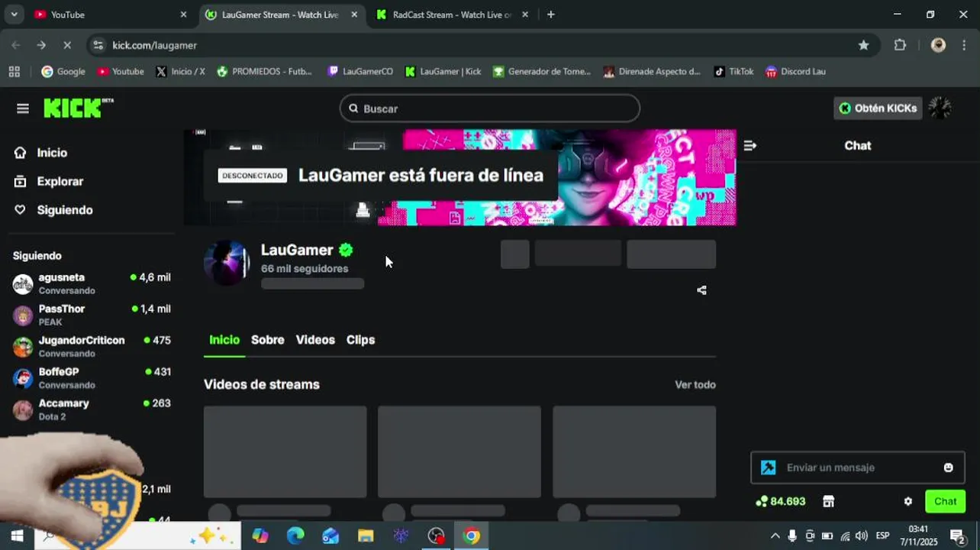Viewport: 980px width, 550px height.
Task: Open Microsoft Edge from the taskbar
Action: click(295, 535)
